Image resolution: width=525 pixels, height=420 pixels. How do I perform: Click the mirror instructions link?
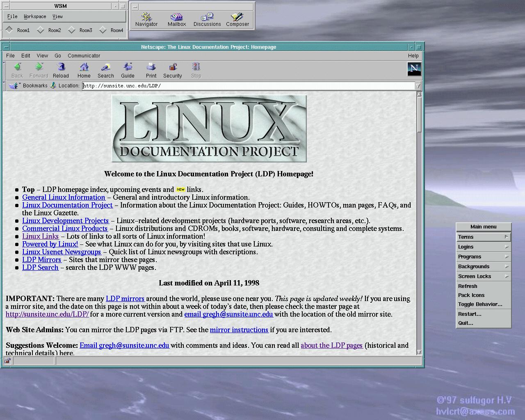239,330
